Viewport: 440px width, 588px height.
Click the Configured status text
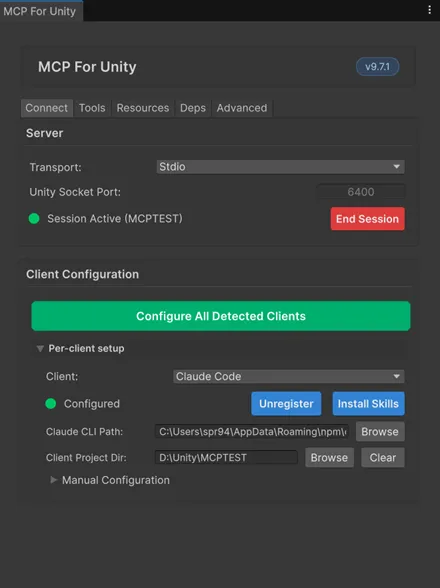(92, 404)
